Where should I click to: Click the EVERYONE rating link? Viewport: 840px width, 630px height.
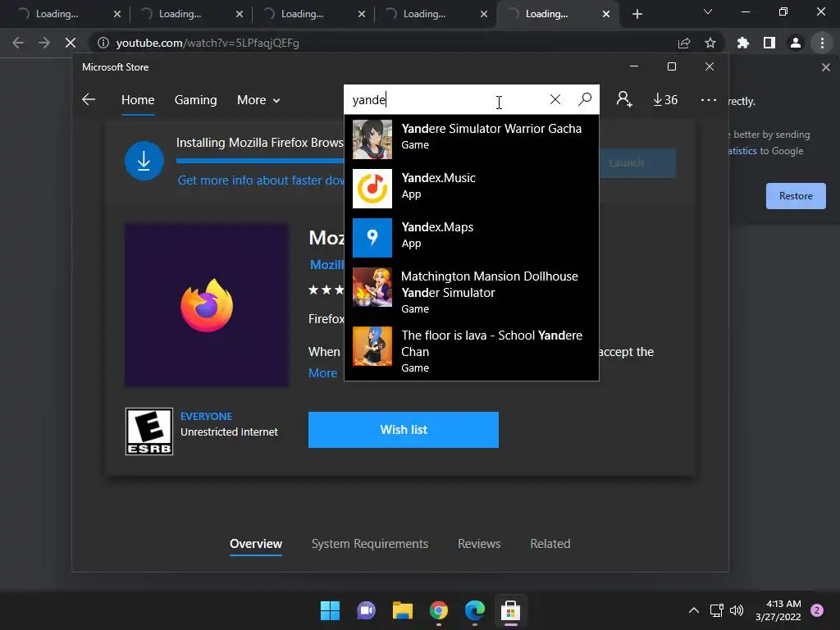(x=206, y=416)
